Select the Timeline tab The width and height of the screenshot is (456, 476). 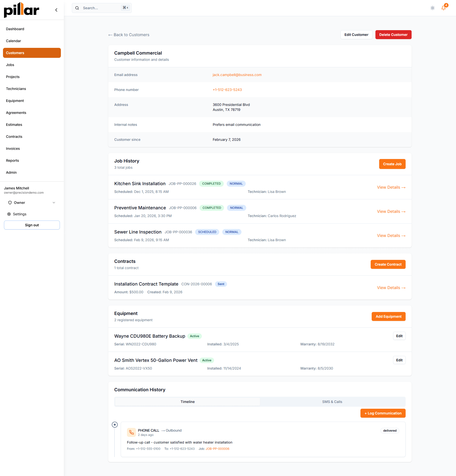pos(187,402)
